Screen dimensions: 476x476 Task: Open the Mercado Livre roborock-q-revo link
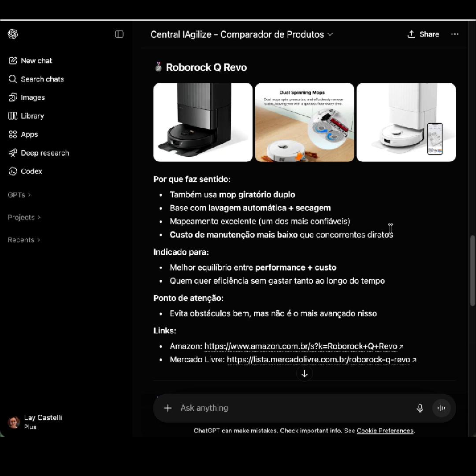coord(321,360)
